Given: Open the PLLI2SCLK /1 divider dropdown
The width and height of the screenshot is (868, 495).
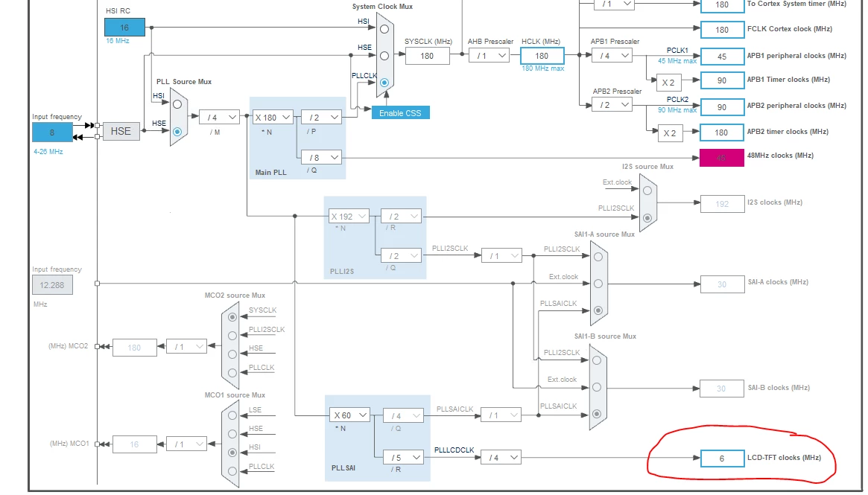Looking at the screenshot, I should [501, 255].
